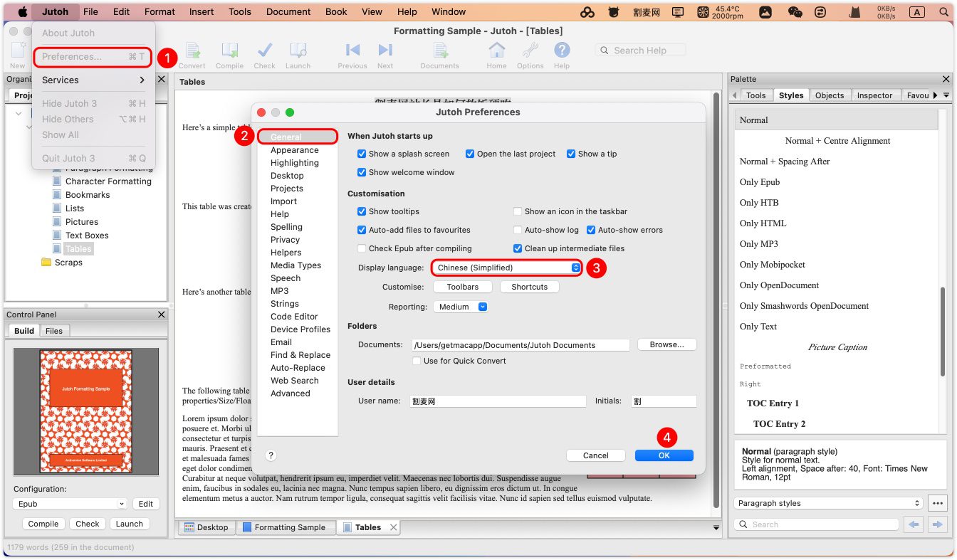957x560 pixels.
Task: Click the Compile toolbar icon
Action: coord(229,51)
